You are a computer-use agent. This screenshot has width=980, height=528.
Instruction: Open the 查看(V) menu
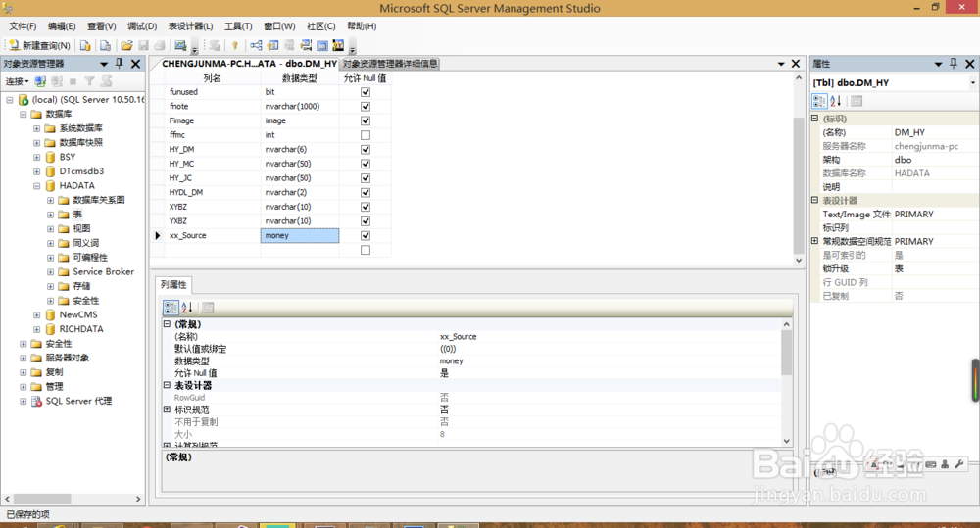pyautogui.click(x=101, y=26)
